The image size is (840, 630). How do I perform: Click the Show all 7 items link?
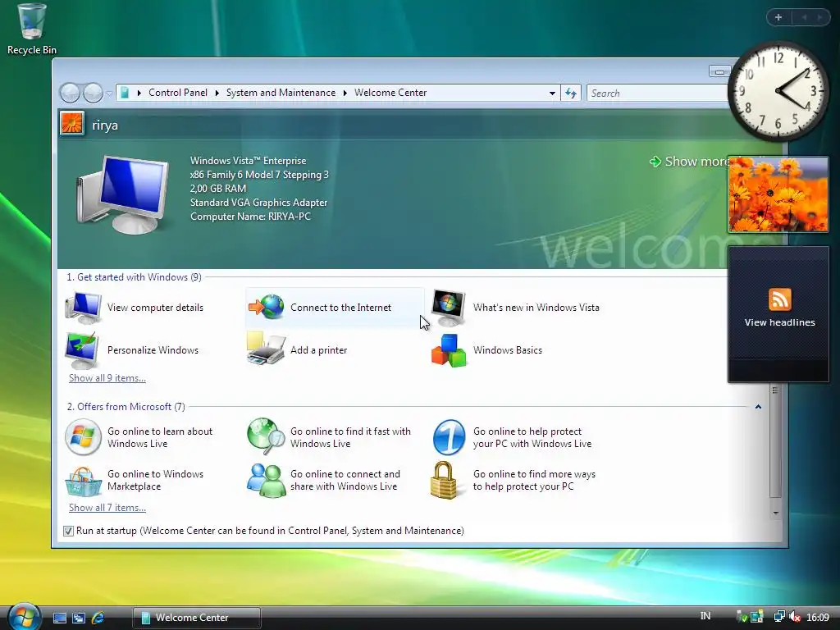pos(107,508)
